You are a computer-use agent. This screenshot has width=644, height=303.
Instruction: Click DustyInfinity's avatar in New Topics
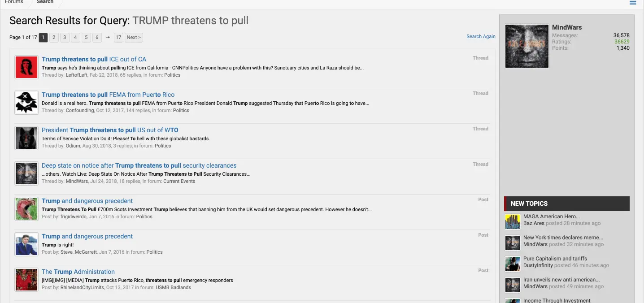tap(512, 264)
